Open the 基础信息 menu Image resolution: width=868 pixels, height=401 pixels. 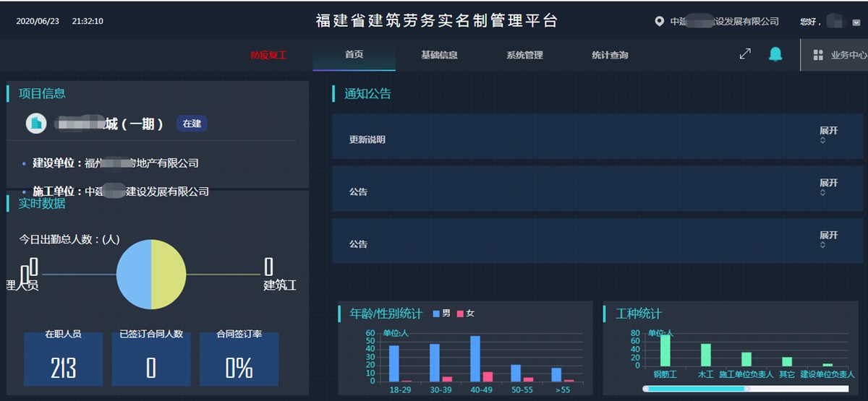pos(439,55)
